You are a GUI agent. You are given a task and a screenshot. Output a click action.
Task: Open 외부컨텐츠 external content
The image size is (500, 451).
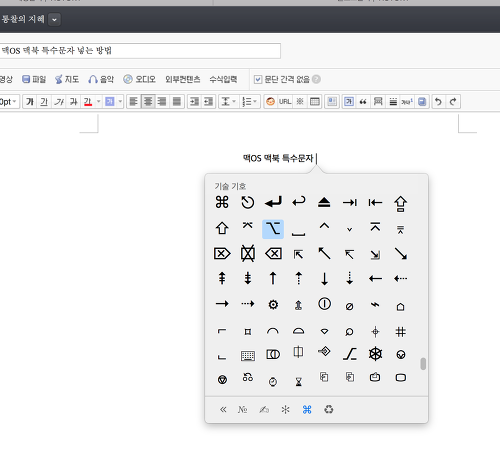[183, 79]
